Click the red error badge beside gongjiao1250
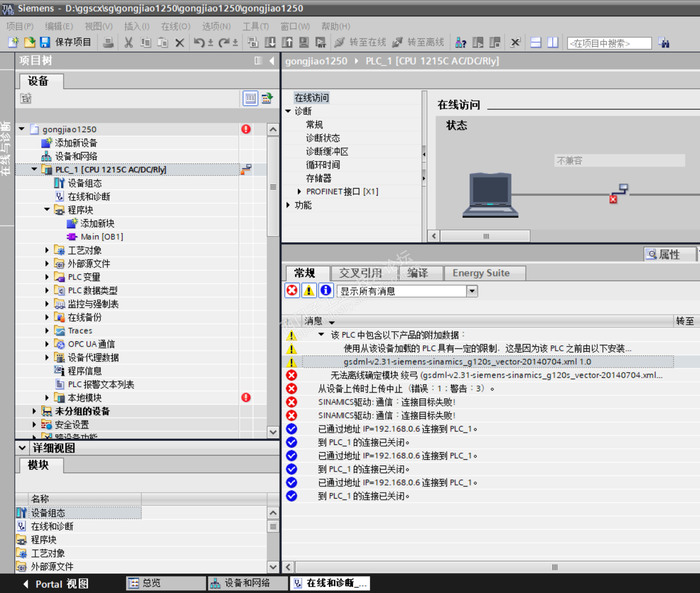The height and width of the screenshot is (593, 700). 246,129
